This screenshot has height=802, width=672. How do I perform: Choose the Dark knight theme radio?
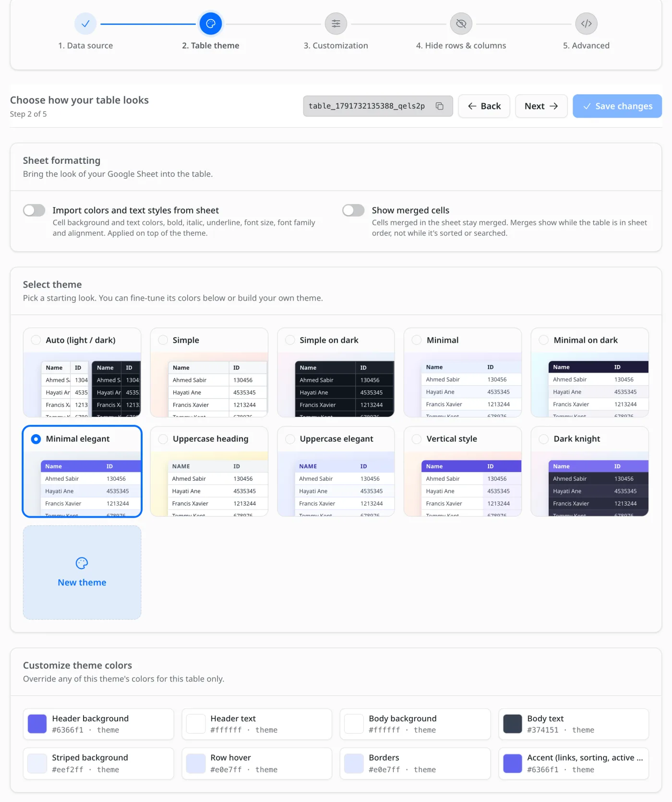point(544,439)
